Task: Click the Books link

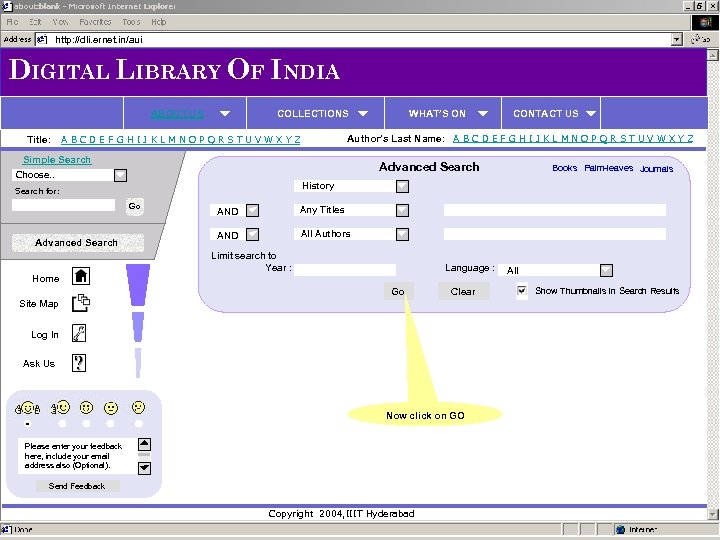Action: (x=564, y=168)
